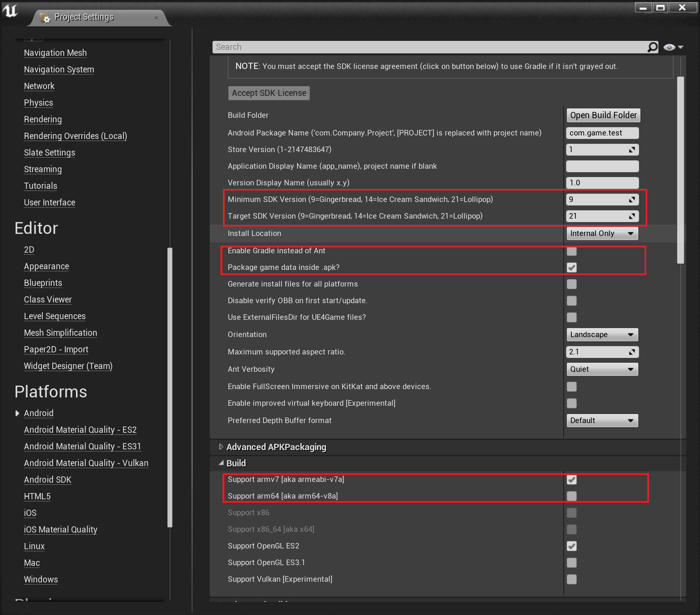
Task: Click the Accept SDK License button
Action: [x=269, y=93]
